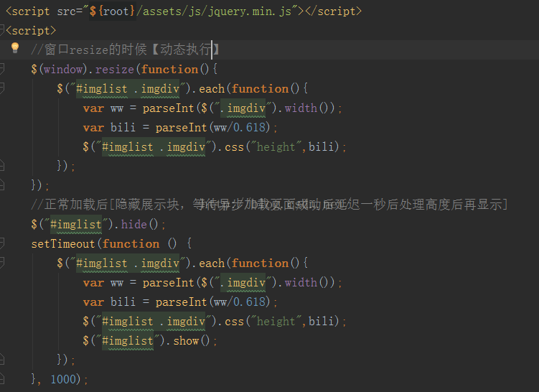539x392 pixels.
Task: Click the 'setTimeout' function name
Action: point(63,243)
